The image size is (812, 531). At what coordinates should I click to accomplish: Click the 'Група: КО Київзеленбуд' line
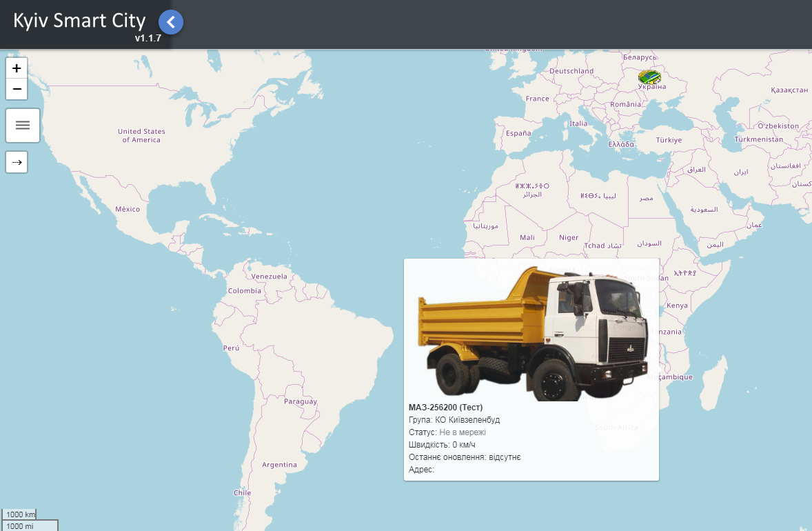454,420
